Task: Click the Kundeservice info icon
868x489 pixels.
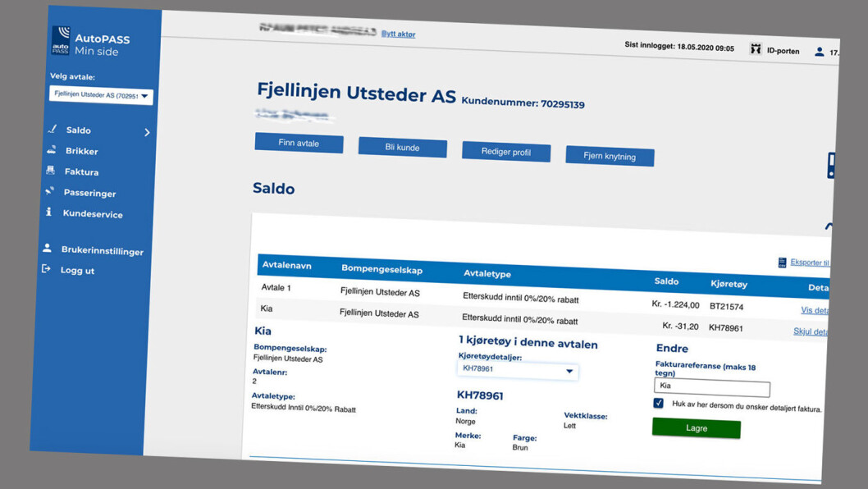Action: coord(48,212)
